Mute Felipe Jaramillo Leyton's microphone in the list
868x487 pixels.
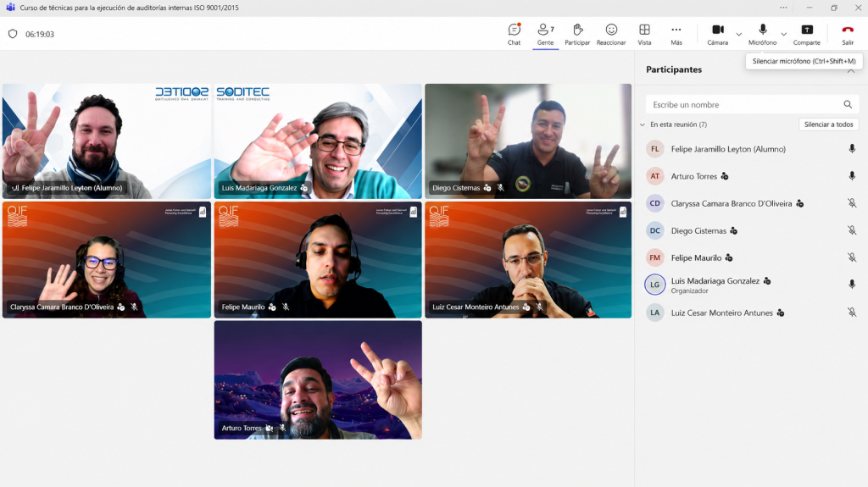tap(852, 149)
